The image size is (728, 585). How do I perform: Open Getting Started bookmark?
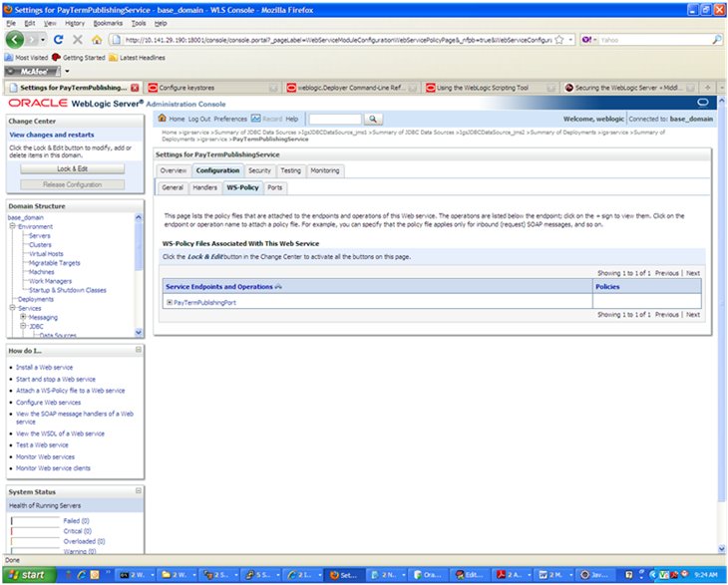click(x=79, y=58)
